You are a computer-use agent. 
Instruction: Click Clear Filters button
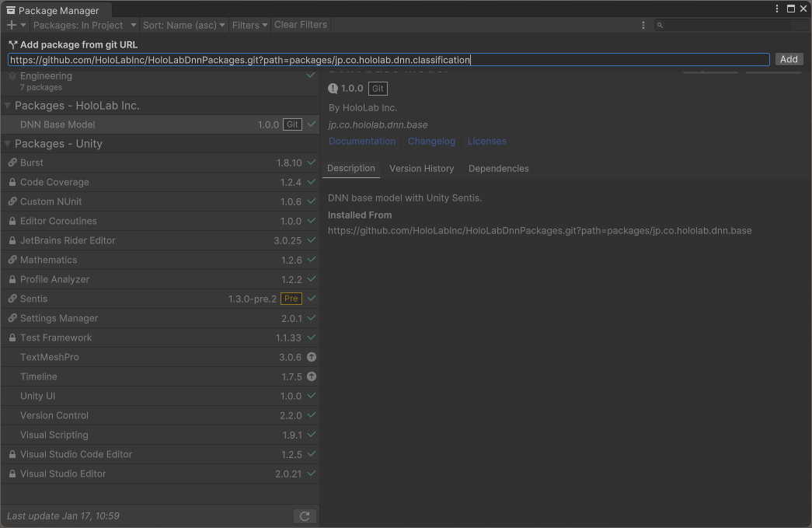pos(301,25)
